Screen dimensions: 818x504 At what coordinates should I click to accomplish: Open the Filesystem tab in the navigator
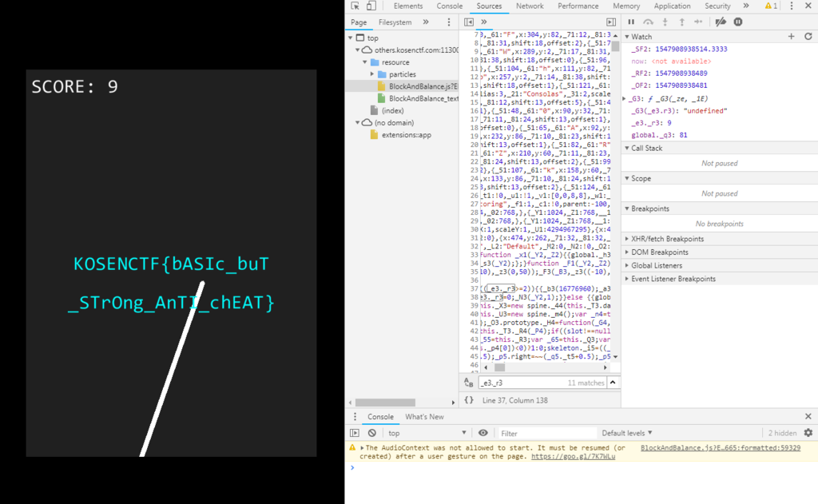click(394, 22)
